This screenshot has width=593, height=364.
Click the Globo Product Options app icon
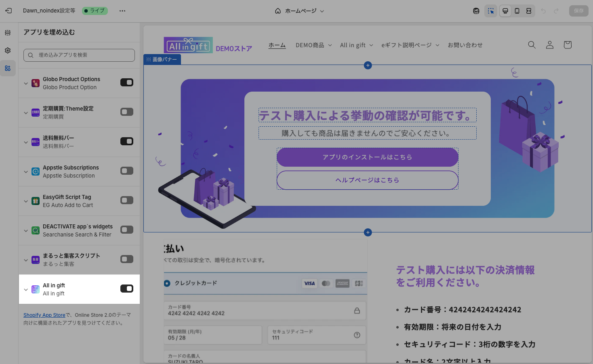[x=36, y=83]
